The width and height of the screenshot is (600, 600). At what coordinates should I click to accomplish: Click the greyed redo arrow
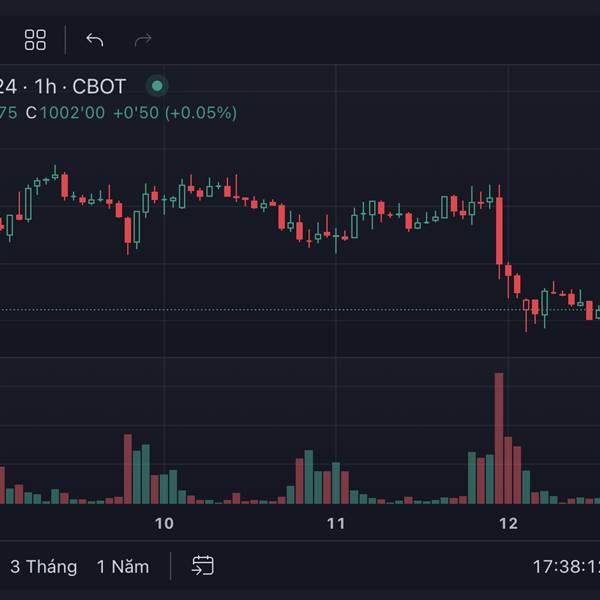click(x=143, y=40)
